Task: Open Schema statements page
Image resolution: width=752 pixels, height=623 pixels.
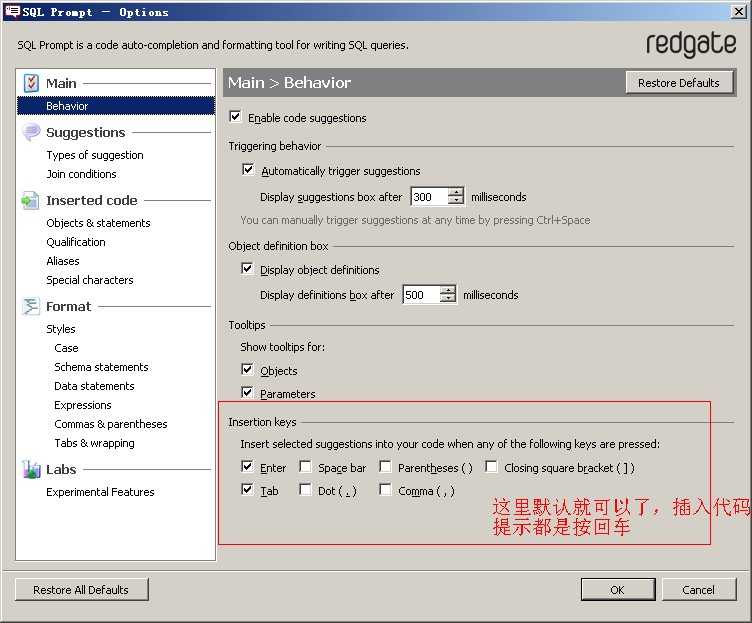Action: tap(101, 367)
